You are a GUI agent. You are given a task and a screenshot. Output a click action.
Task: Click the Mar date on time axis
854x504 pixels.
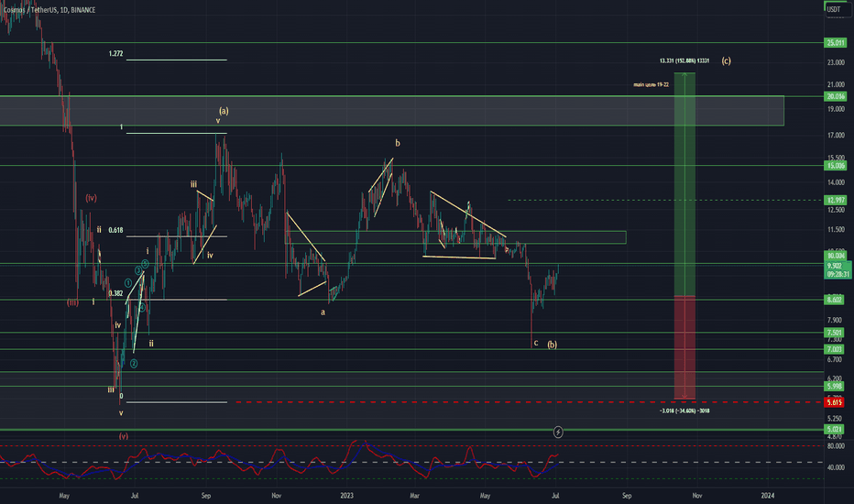(414, 495)
